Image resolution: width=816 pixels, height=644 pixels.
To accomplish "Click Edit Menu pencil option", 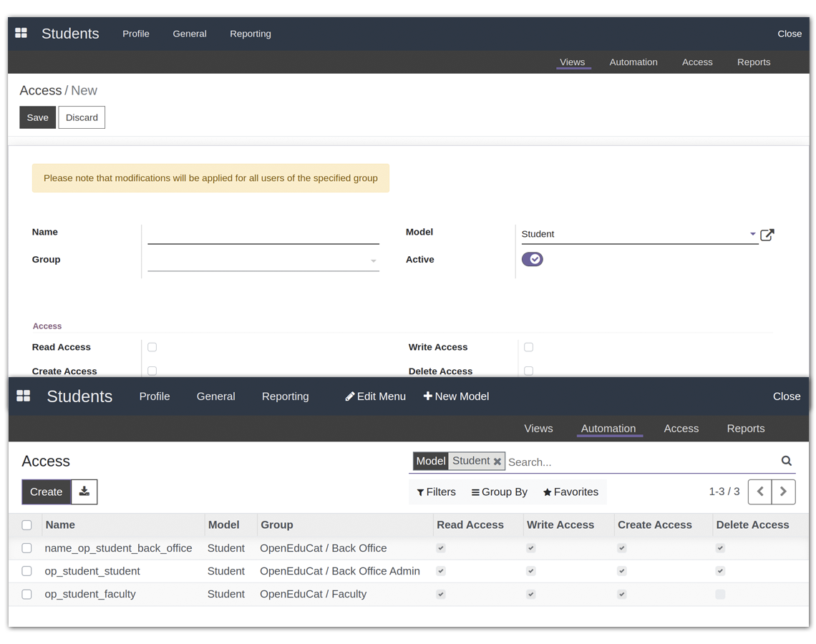I will point(375,396).
